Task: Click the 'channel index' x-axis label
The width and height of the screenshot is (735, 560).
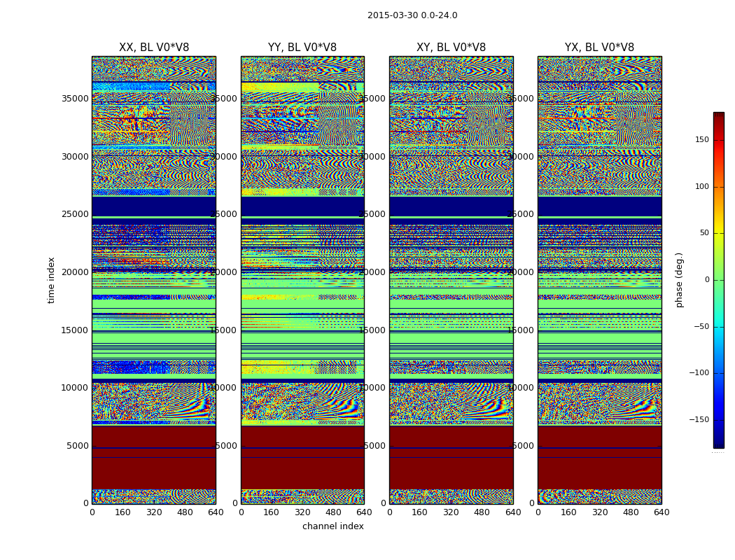Action: coord(332,526)
